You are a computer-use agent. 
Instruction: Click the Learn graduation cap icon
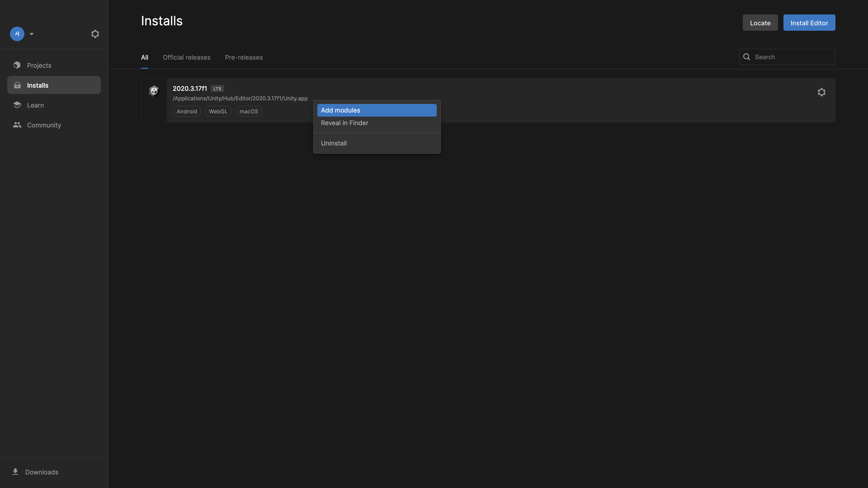(17, 105)
